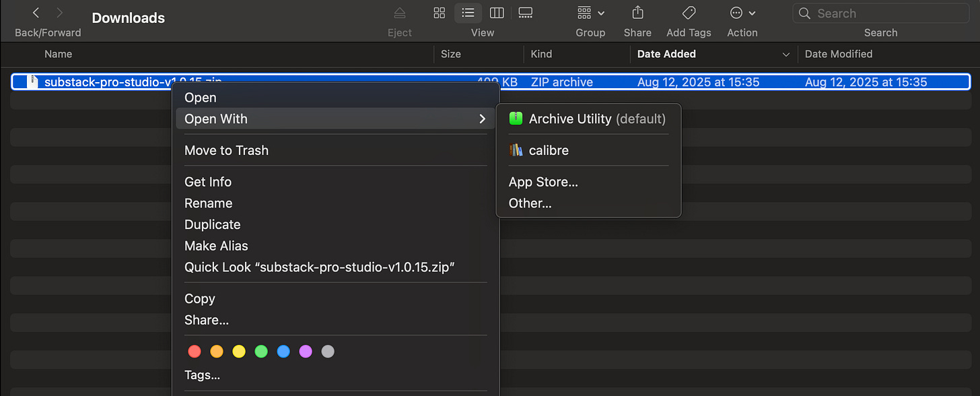This screenshot has height=396, width=980.
Task: Select Get Info from context menu
Action: [x=208, y=182]
